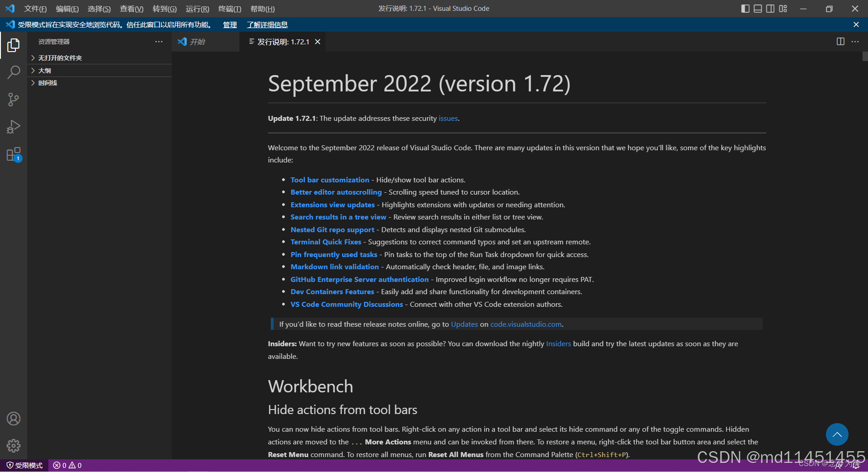
Task: Open the 文件(F) menu
Action: tap(35, 9)
